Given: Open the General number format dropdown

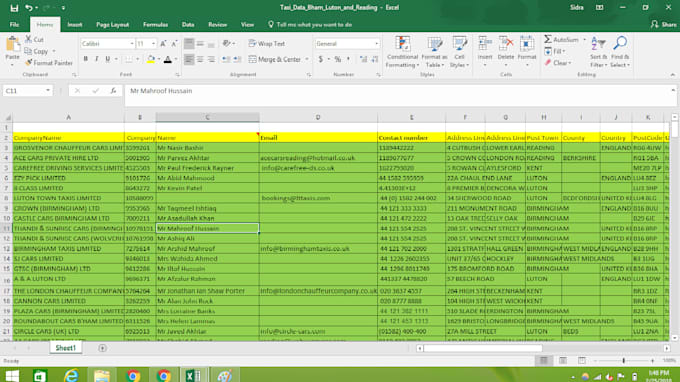Looking at the screenshot, I should 376,44.
